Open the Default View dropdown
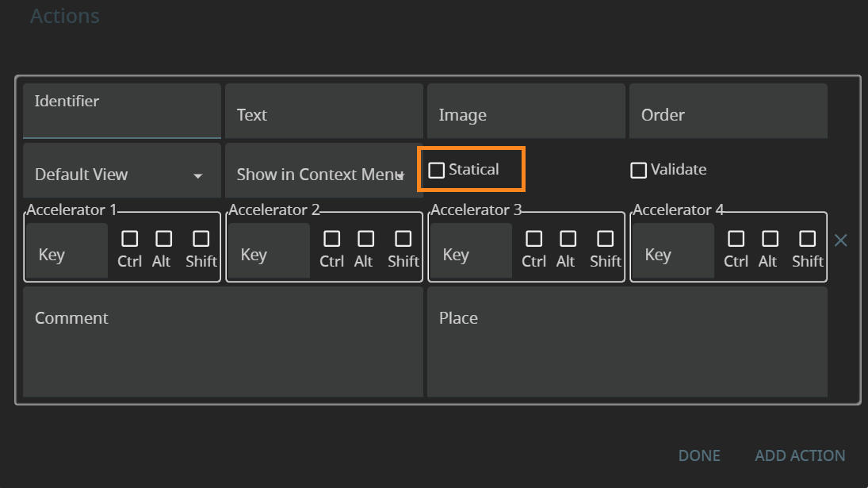This screenshot has width=868, height=488. (x=121, y=175)
